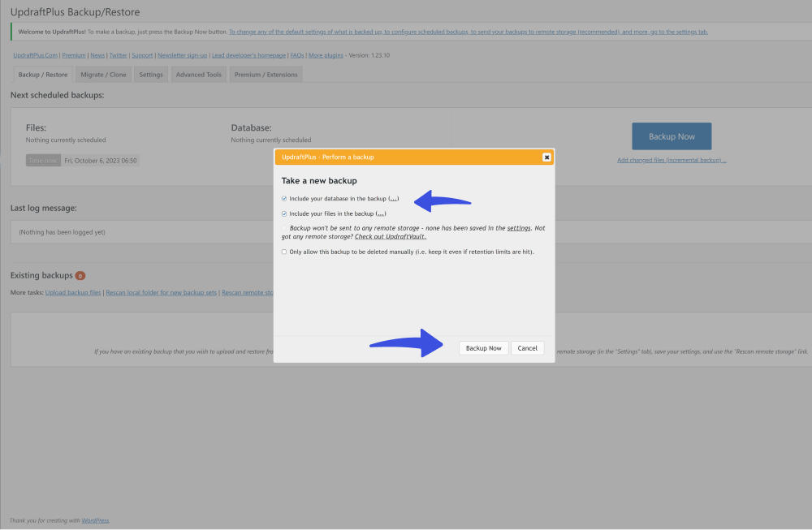Click the large blue Backup Now button
812x530 pixels.
click(x=672, y=136)
